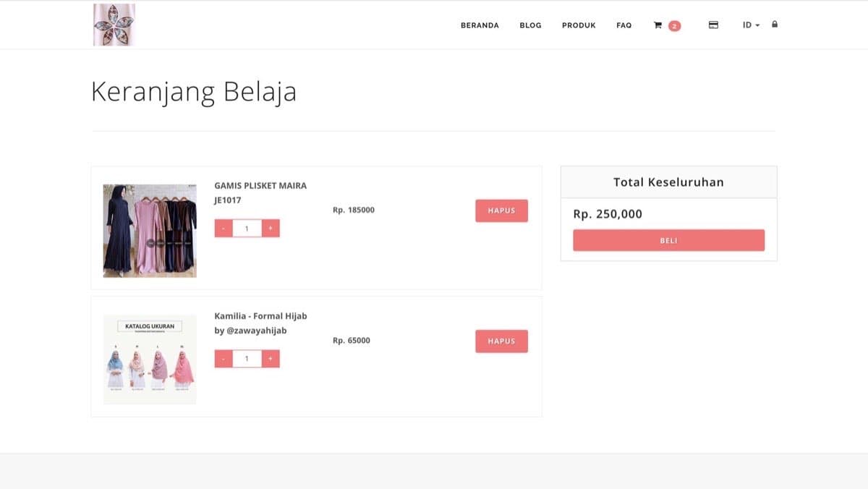Click the payment card icon in the header
The image size is (868, 489).
click(713, 25)
